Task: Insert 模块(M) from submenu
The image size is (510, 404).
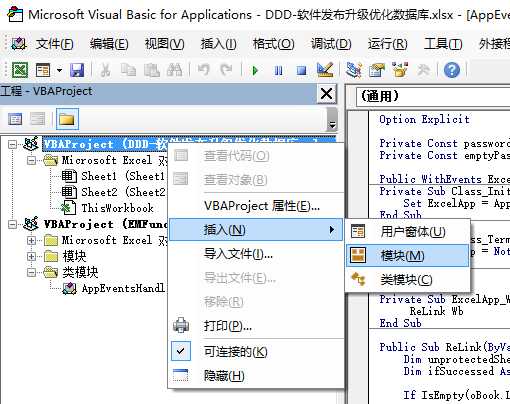Action: coord(407,256)
